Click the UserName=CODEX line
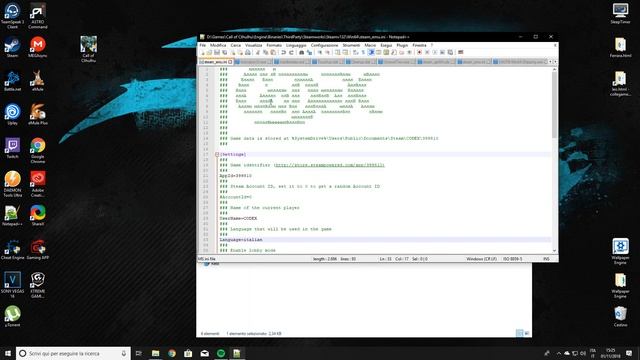This screenshot has height=360, width=640. tap(238, 218)
